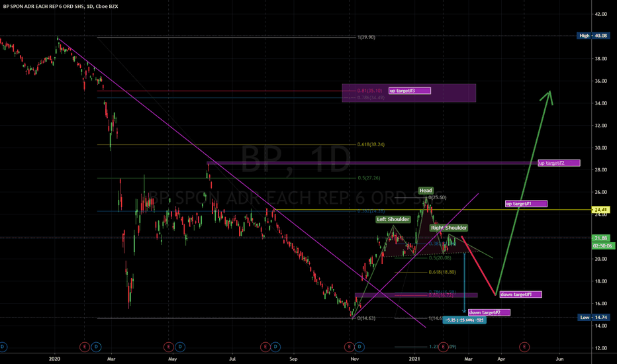The width and height of the screenshot is (617, 364).
Task: Select the 'Head' pattern label
Action: click(x=426, y=191)
